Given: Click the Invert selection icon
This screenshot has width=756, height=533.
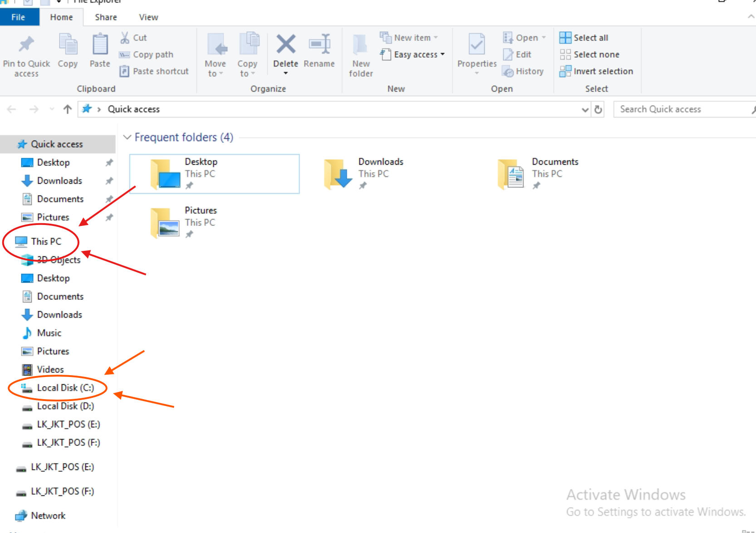Looking at the screenshot, I should click(x=565, y=71).
